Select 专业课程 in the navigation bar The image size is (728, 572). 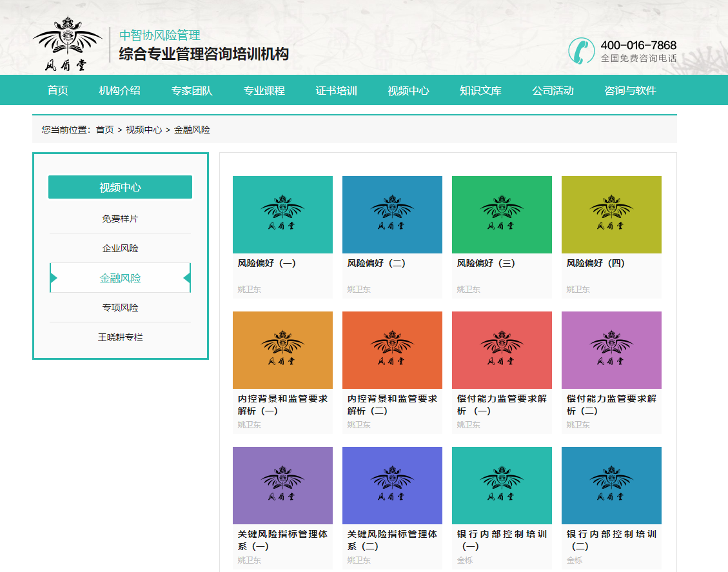click(264, 90)
